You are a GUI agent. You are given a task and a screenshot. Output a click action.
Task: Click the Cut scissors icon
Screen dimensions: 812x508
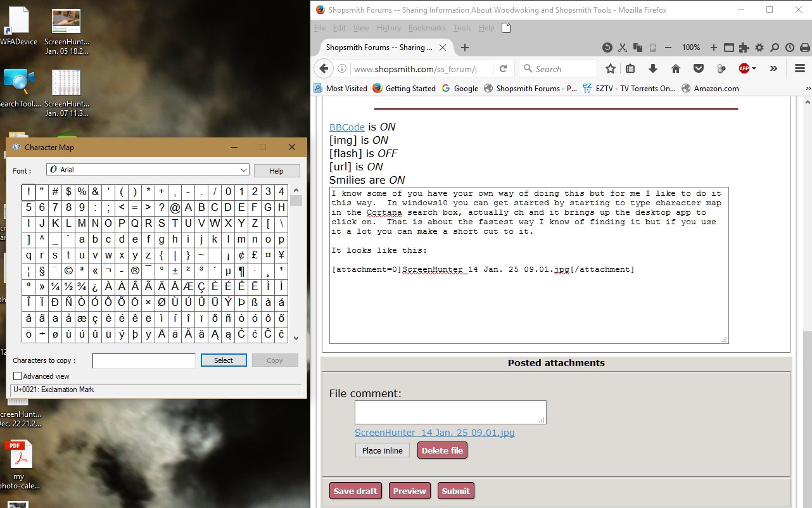(623, 48)
